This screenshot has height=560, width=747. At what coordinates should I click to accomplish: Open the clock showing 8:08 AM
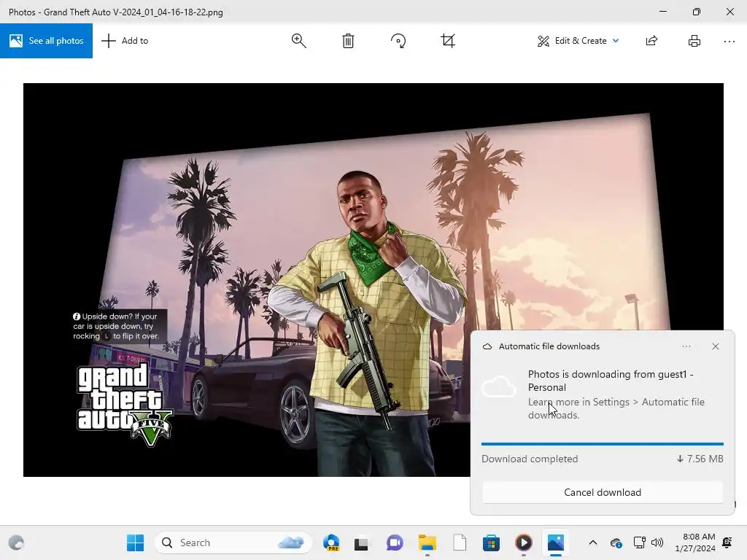[695, 542]
